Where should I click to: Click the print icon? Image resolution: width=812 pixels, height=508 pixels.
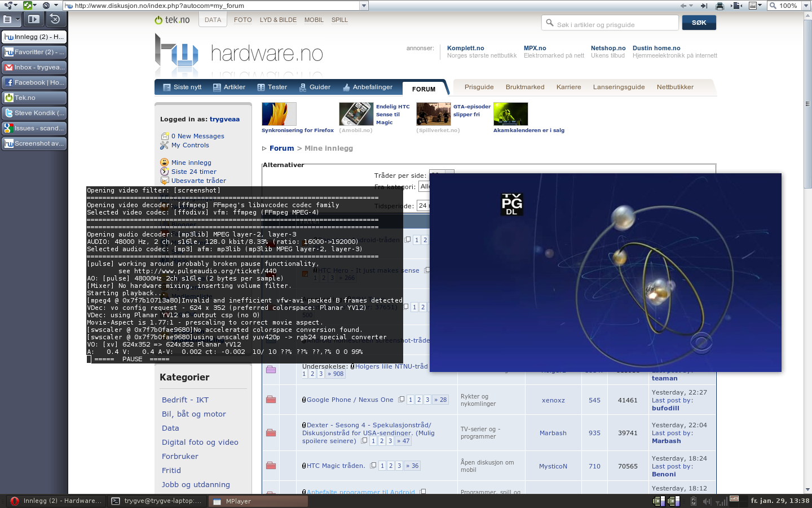720,6
